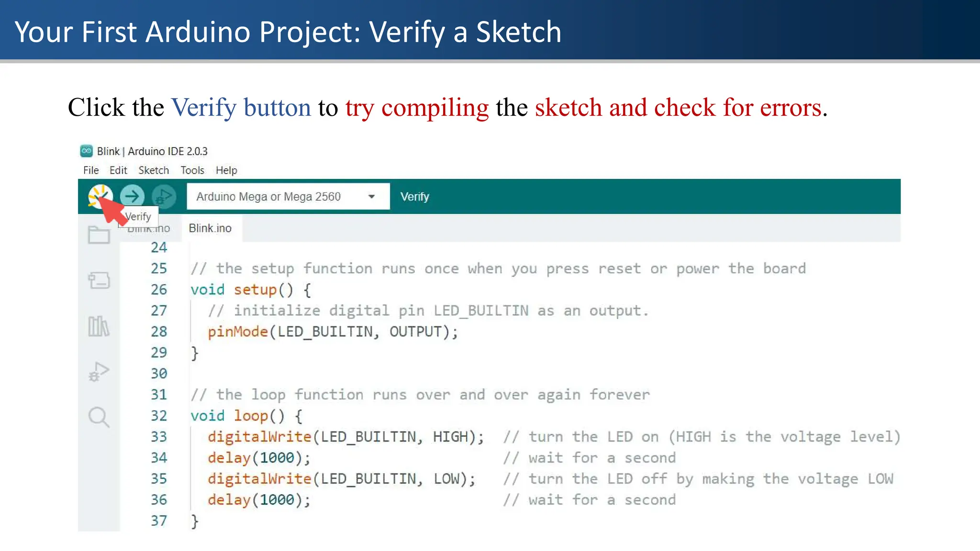Open the Sketch menu
980x551 pixels.
pyautogui.click(x=154, y=170)
